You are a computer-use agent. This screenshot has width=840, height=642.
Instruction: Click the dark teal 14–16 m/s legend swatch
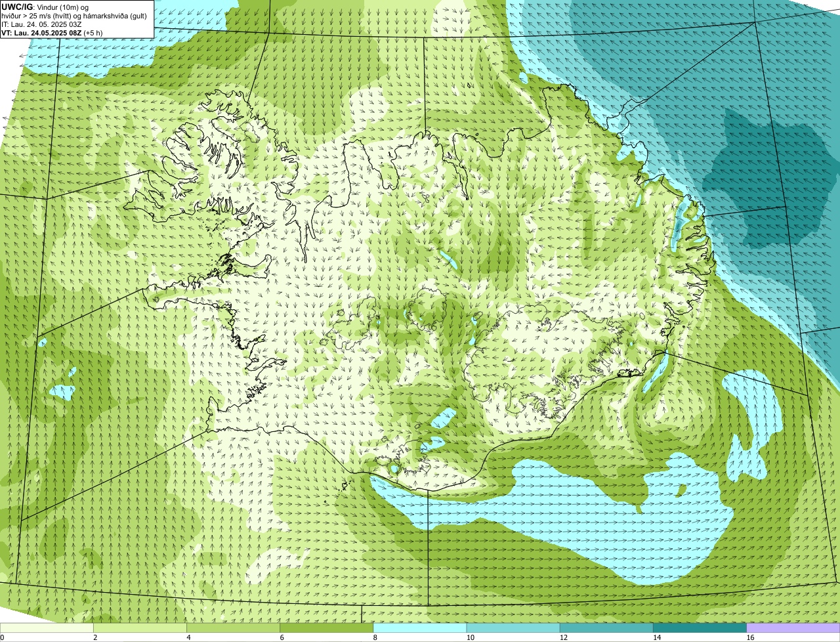click(700, 628)
